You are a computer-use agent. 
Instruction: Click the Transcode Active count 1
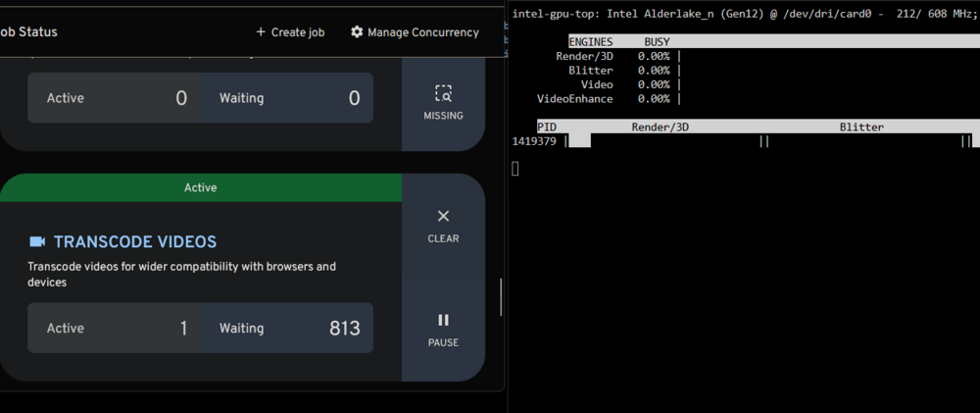pyautogui.click(x=183, y=328)
